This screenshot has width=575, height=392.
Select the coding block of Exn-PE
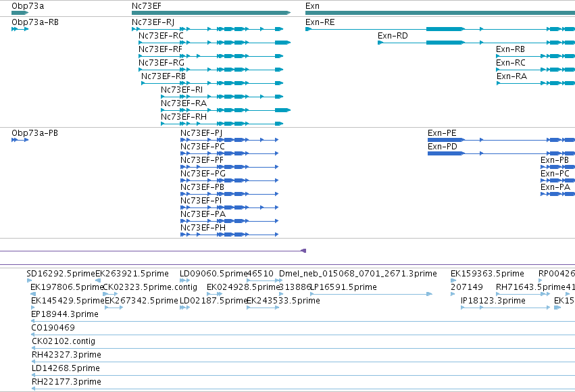pos(446,140)
